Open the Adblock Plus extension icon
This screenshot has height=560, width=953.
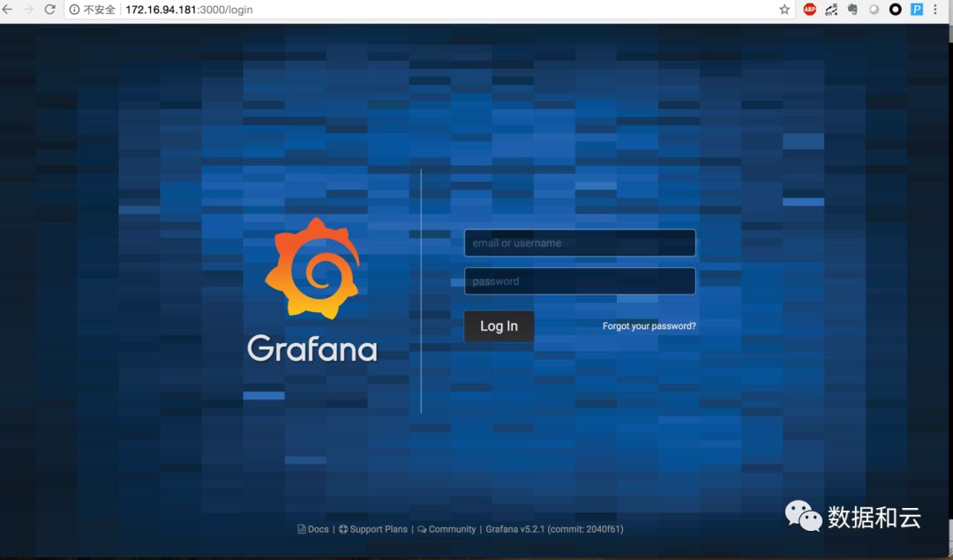pos(809,10)
